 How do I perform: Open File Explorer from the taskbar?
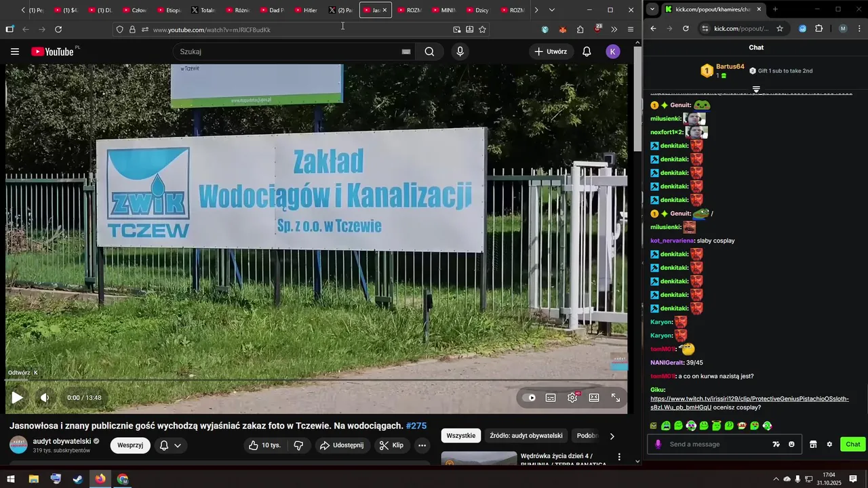pos(33,479)
